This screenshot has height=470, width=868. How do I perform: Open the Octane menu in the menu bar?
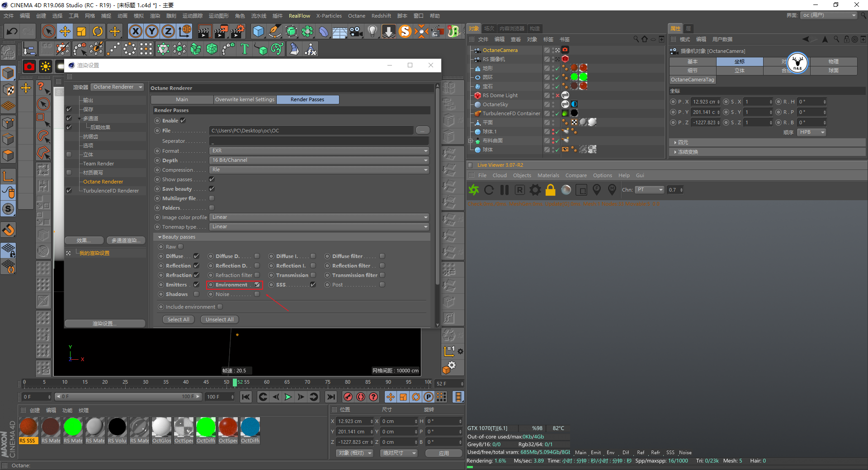point(357,16)
